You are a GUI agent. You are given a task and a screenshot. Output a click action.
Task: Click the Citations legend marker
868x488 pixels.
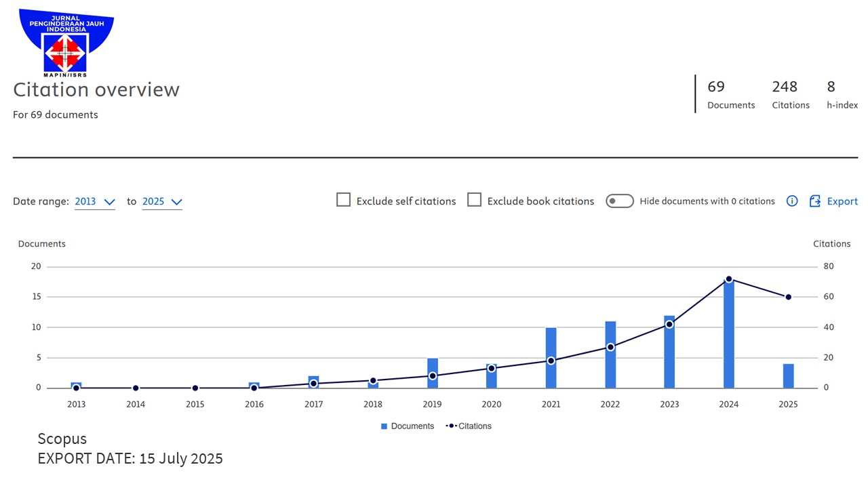click(x=451, y=426)
